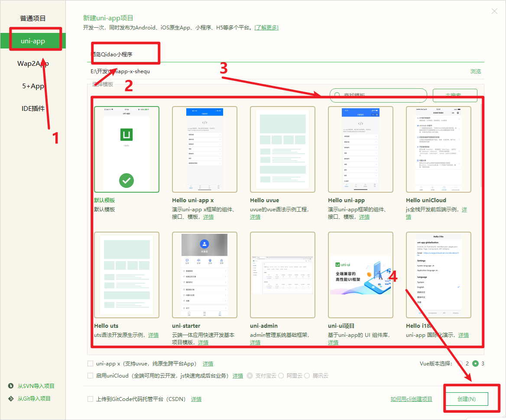Select the uni-app project type
506x420 pixels.
[x=33, y=41]
